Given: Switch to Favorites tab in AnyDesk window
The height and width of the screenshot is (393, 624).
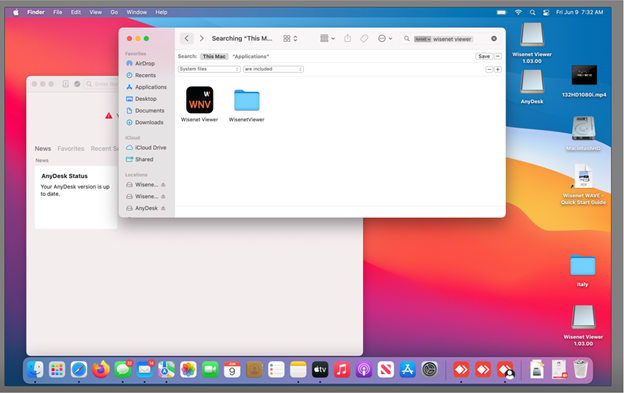Looking at the screenshot, I should pyautogui.click(x=71, y=149).
